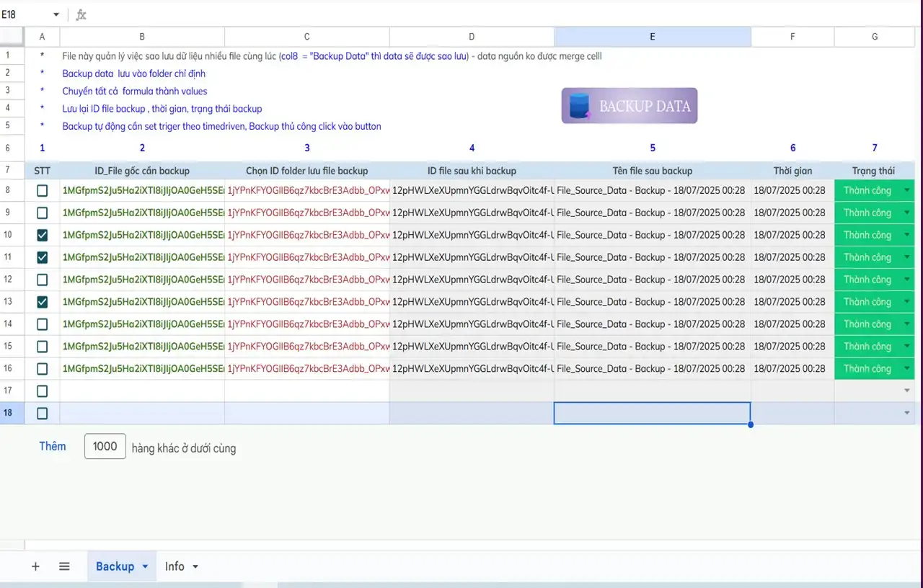Click the Thêm link to add rows
923x588 pixels.
[53, 447]
